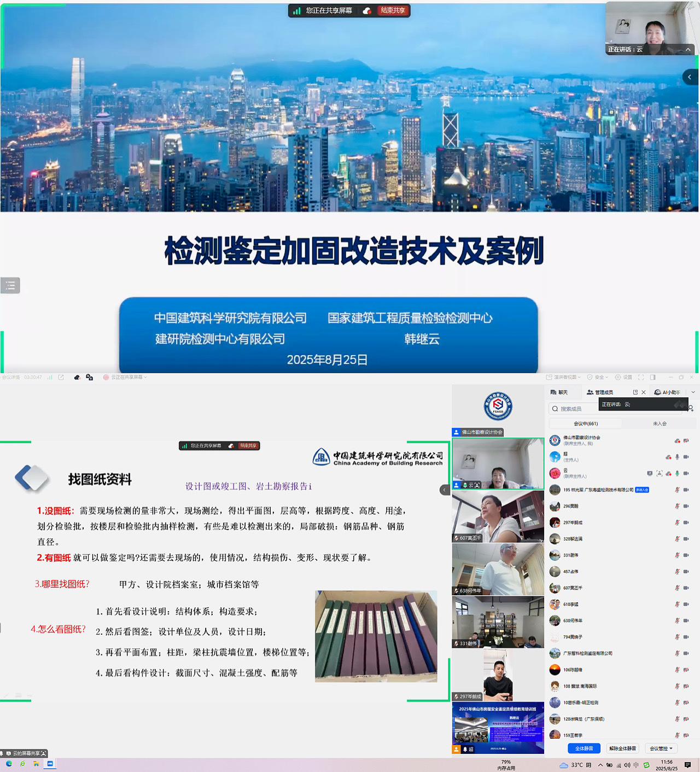
Task: Expand the 云正在共享屏幕 dropdown
Action: point(125,377)
